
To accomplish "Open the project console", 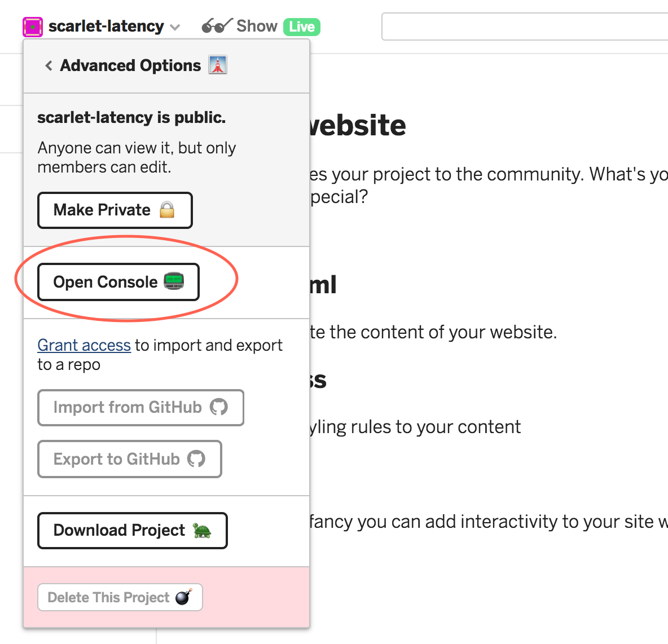I will (118, 282).
